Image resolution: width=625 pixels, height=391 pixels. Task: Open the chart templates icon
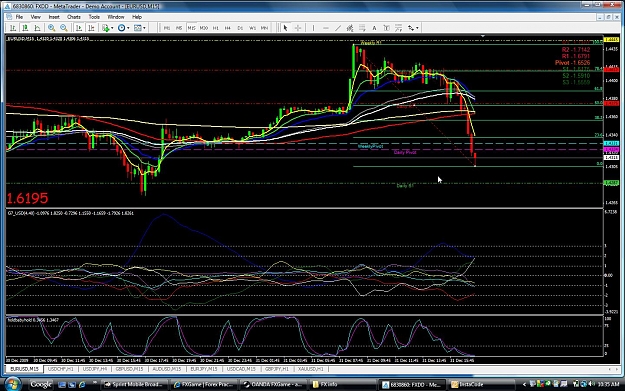[138, 28]
